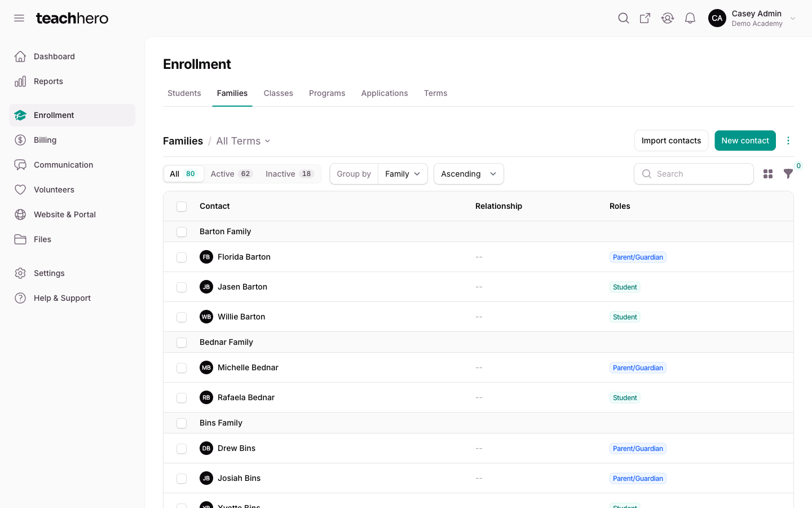Click the Roles column header
This screenshot has height=508, width=812.
pyautogui.click(x=620, y=206)
